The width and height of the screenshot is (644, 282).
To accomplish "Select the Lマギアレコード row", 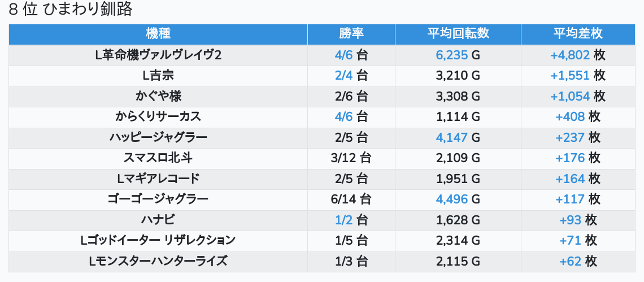I will [x=158, y=179].
